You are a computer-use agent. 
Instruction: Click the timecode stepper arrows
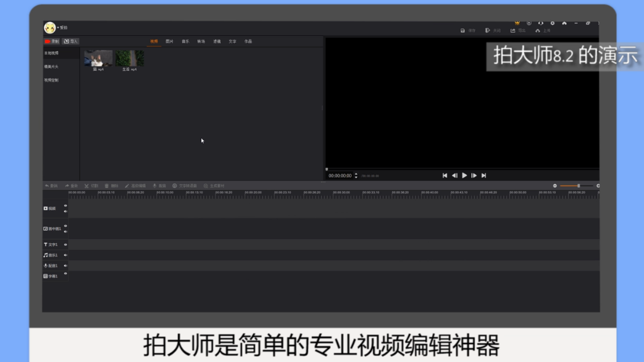[x=356, y=176]
